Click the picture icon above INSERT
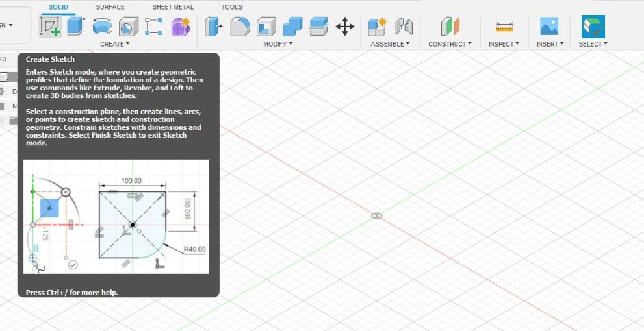Viewport: 644px width, 331px height. click(549, 27)
